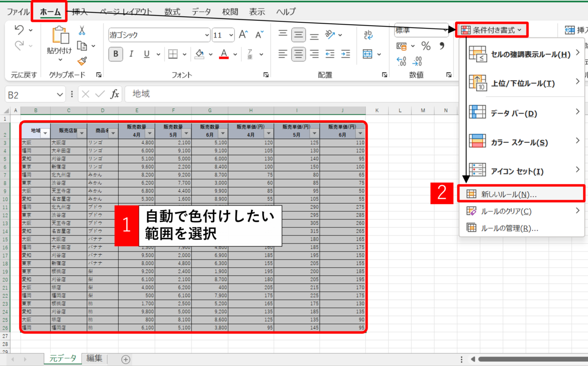Switch to the 編集 sheet tab
The height and width of the screenshot is (366, 588).
coord(94,358)
